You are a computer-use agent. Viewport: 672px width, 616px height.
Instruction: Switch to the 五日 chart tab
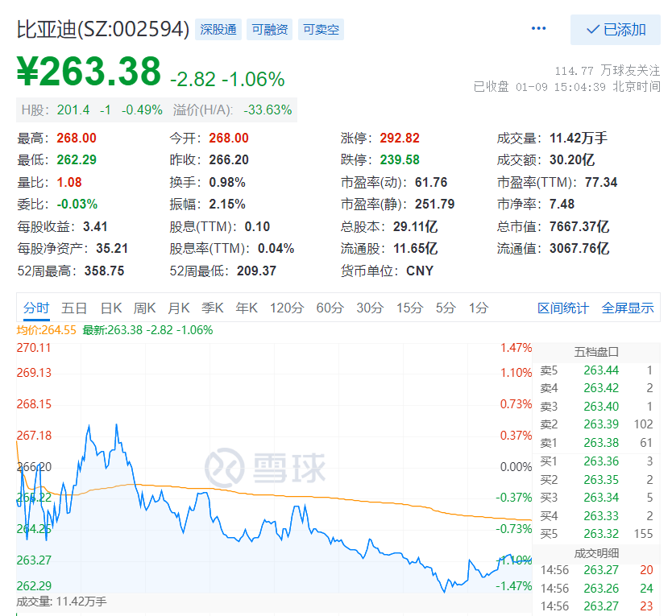coord(74,308)
